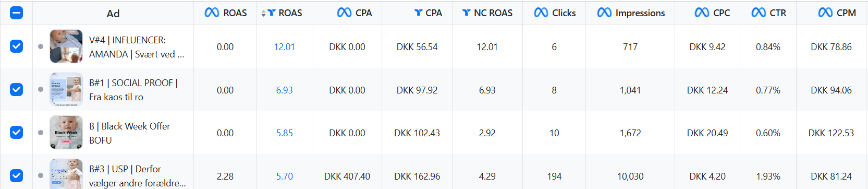This screenshot has width=868, height=189.
Task: Uncheck the Black Week Offer BOFU checkbox
Action: 17,133
